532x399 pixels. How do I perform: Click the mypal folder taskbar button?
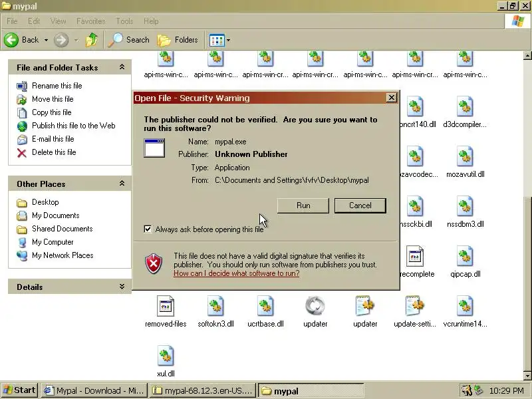pyautogui.click(x=311, y=391)
